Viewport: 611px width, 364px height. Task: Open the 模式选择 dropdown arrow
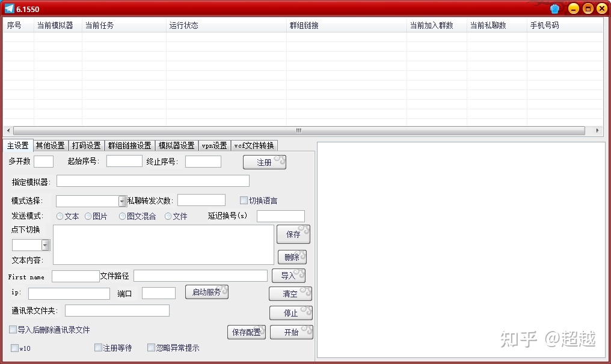point(122,201)
